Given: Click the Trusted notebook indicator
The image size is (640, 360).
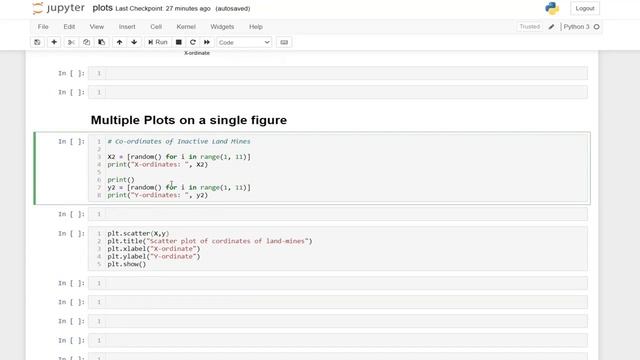Looking at the screenshot, I should [530, 27].
